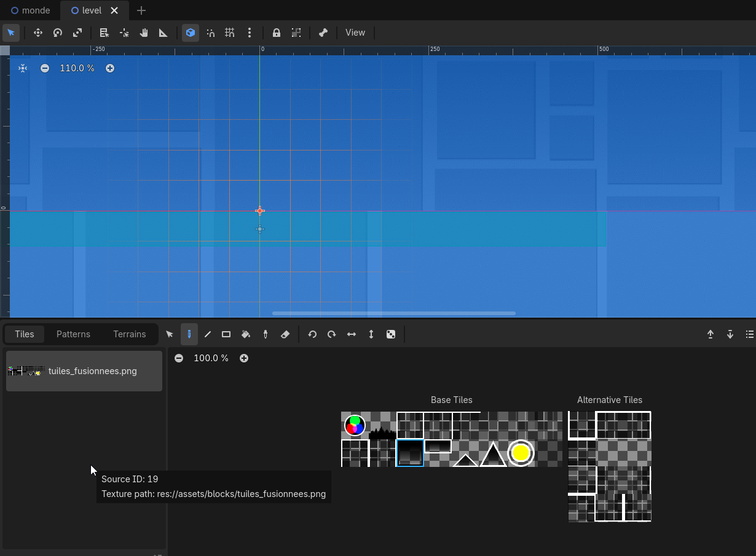Open the View menu
The height and width of the screenshot is (556, 756).
[x=355, y=33]
